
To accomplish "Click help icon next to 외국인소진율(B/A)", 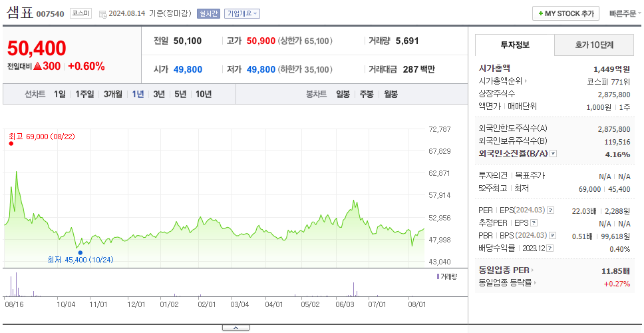I will tap(554, 154).
